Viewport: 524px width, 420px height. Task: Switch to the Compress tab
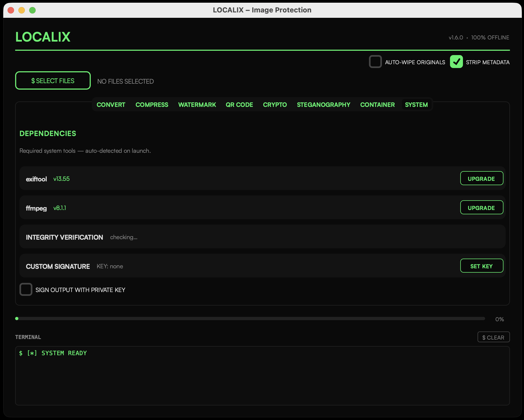click(152, 105)
